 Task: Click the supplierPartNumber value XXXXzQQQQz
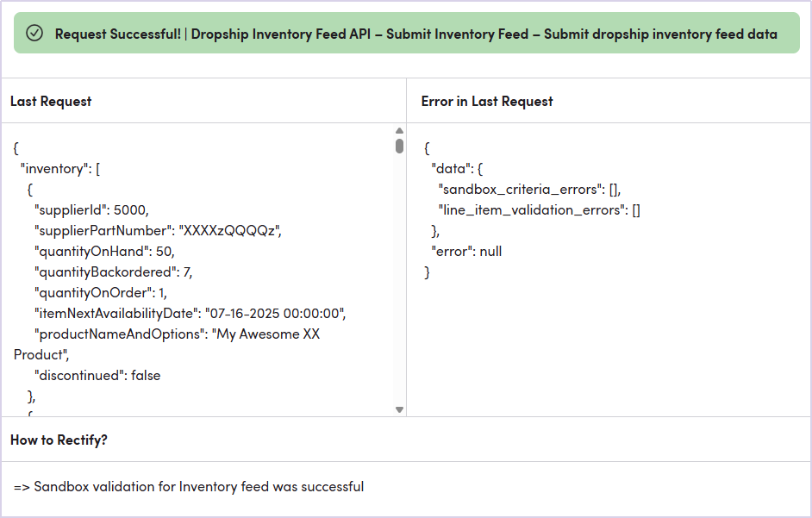(230, 230)
